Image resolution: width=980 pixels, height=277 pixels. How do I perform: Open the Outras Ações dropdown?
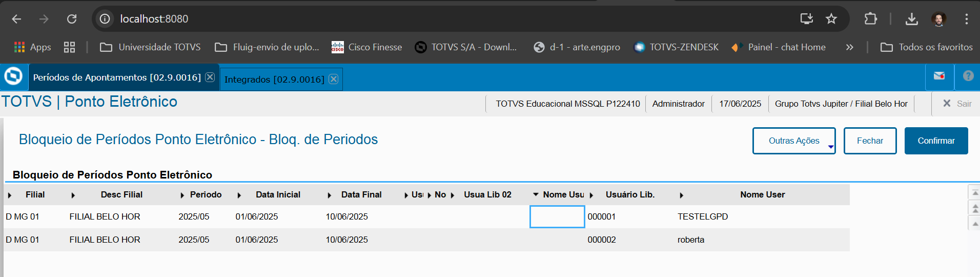794,141
